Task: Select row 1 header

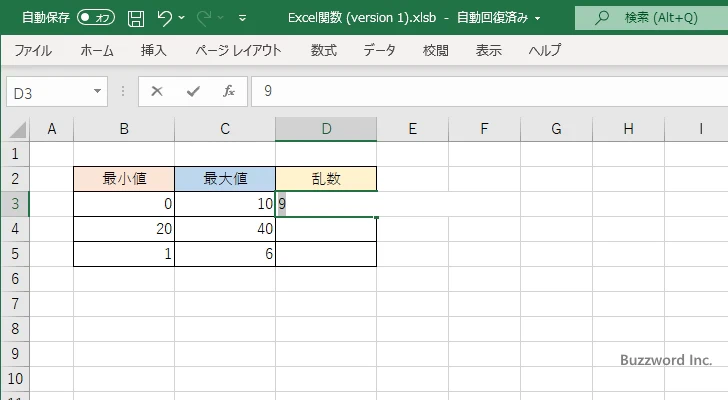Action: 15,154
